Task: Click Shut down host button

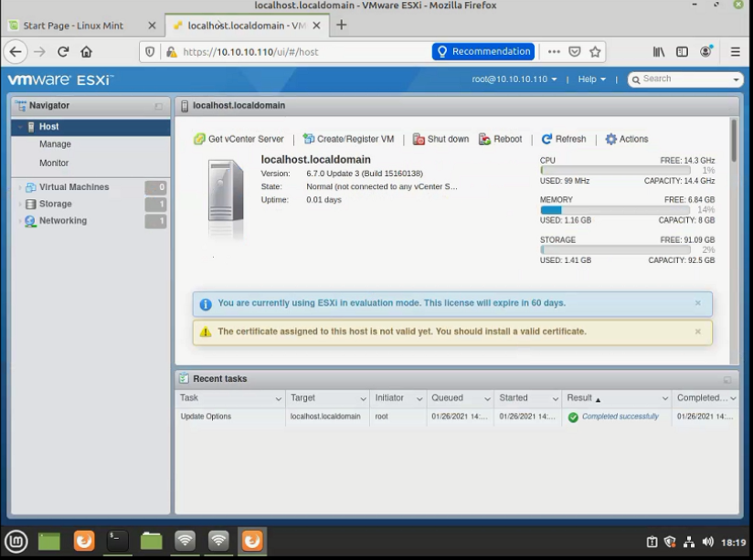Action: 440,139
